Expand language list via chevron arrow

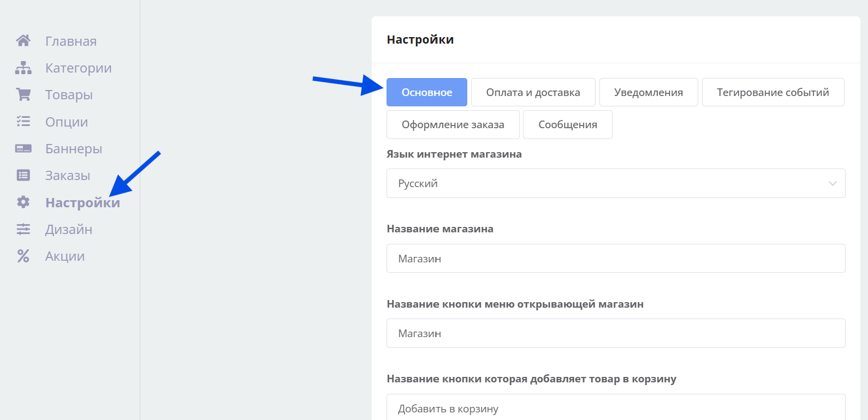point(832,183)
